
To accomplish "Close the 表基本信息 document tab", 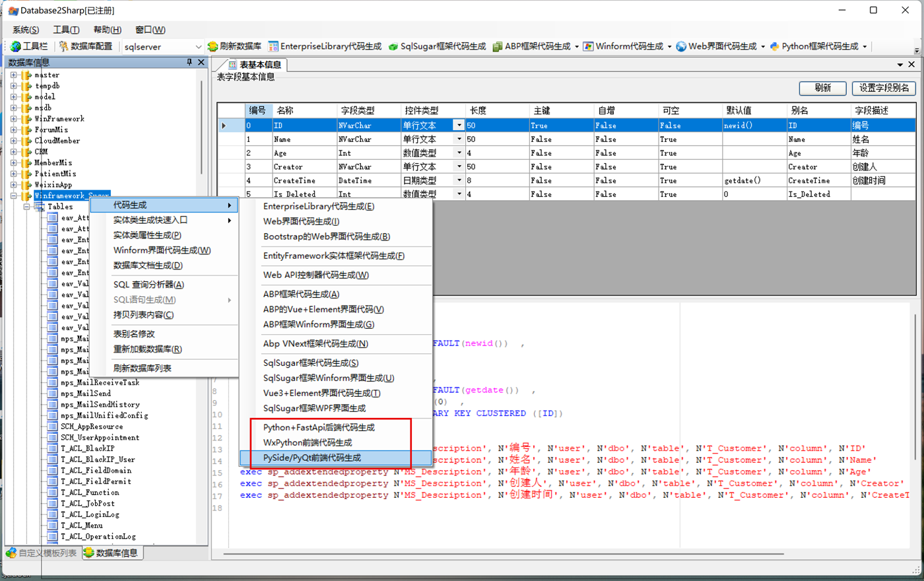I will [911, 65].
